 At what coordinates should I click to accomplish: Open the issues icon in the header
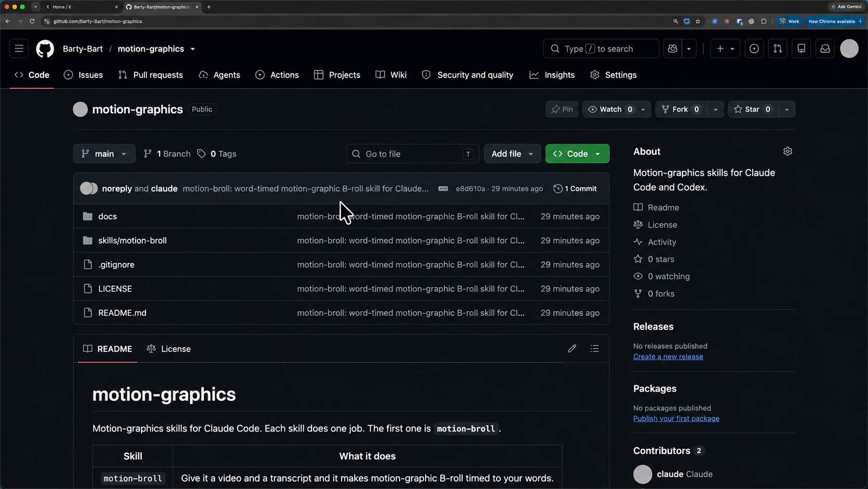coord(754,49)
